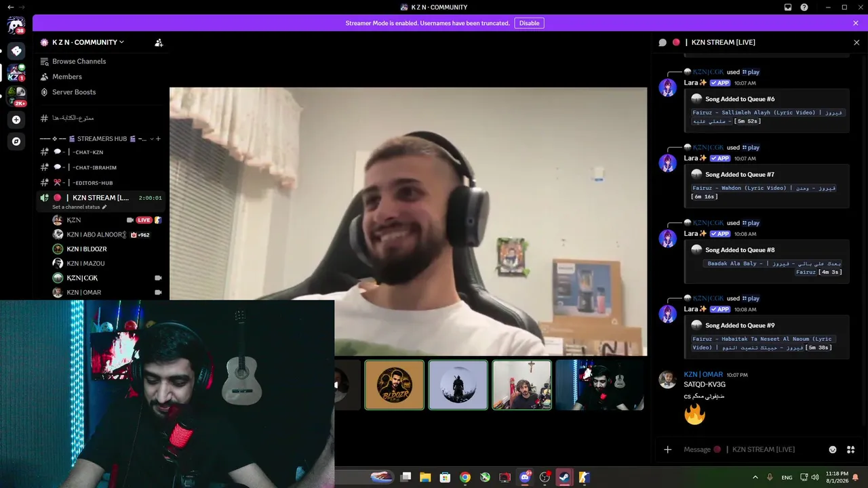Select the KZN STREAM voice channel
Image resolution: width=868 pixels, height=488 pixels.
tap(102, 198)
